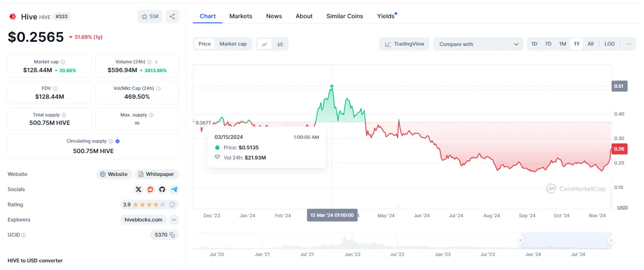The width and height of the screenshot is (644, 270).
Task: Open the GitHub social link
Action: pos(162,189)
